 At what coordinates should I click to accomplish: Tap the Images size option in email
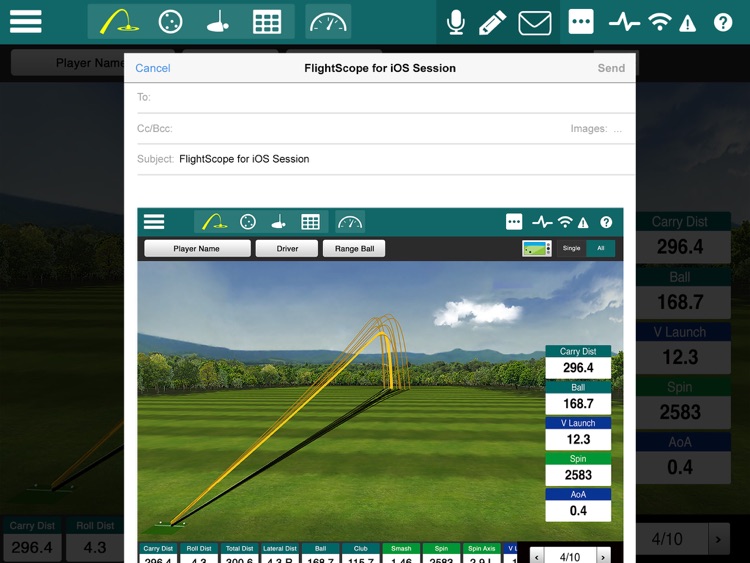[596, 129]
